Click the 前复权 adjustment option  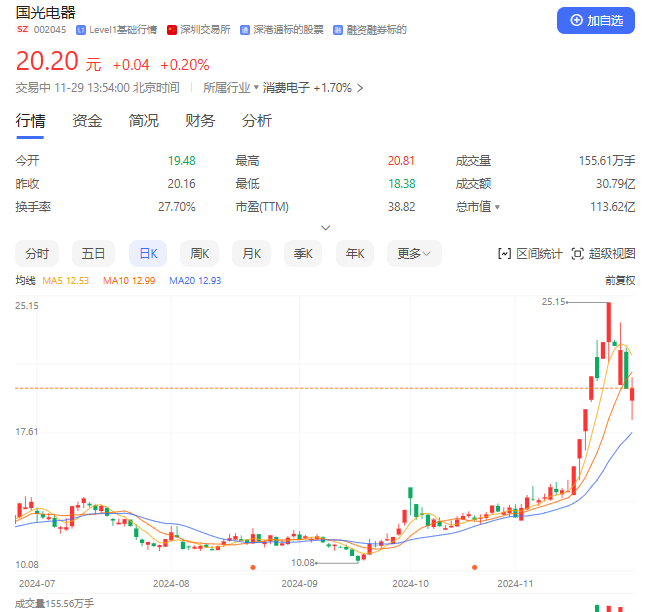pyautogui.click(x=620, y=281)
